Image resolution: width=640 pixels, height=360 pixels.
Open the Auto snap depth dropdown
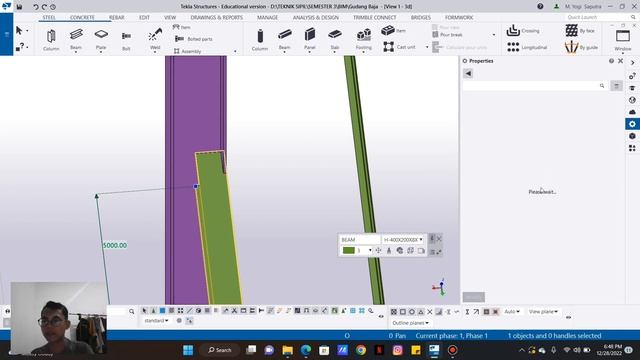(x=513, y=311)
